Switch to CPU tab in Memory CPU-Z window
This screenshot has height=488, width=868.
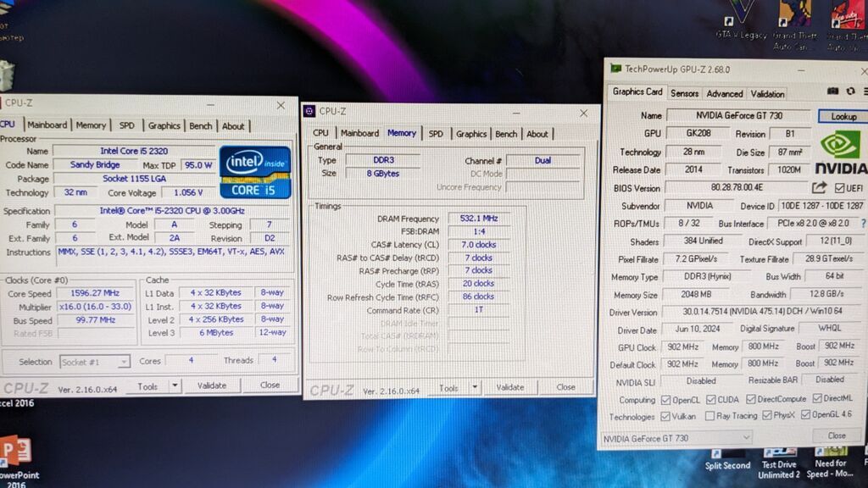[x=320, y=133]
